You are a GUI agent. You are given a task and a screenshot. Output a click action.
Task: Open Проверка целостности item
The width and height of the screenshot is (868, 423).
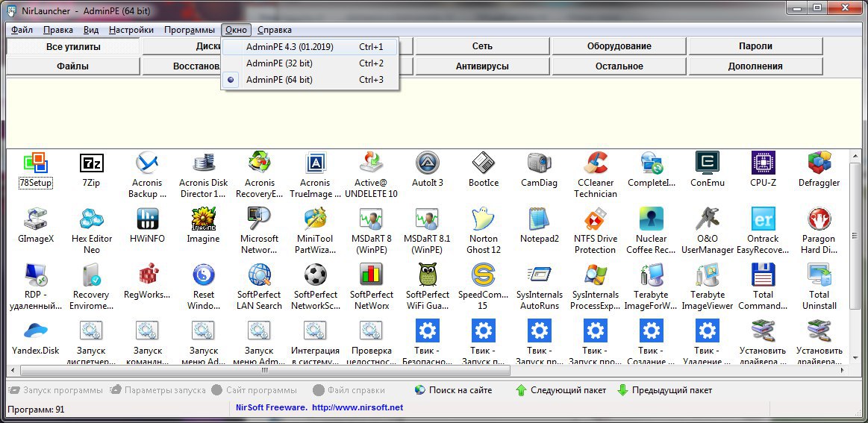(x=372, y=331)
